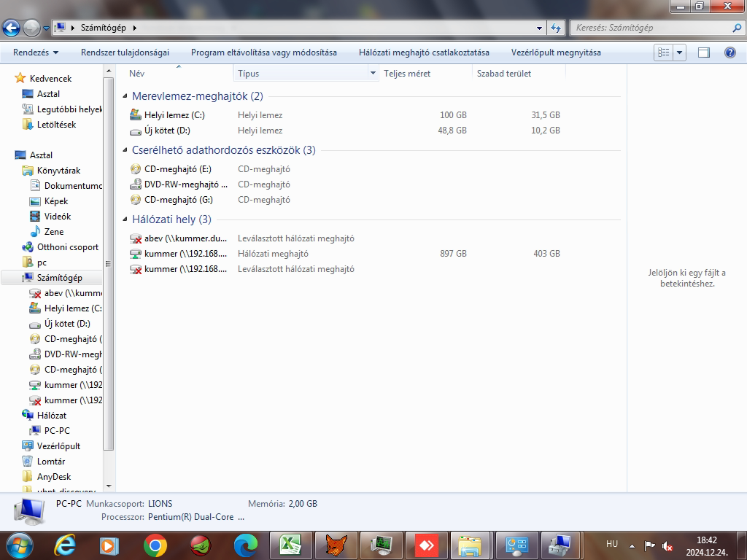Click the muted volume tray icon

tap(667, 545)
